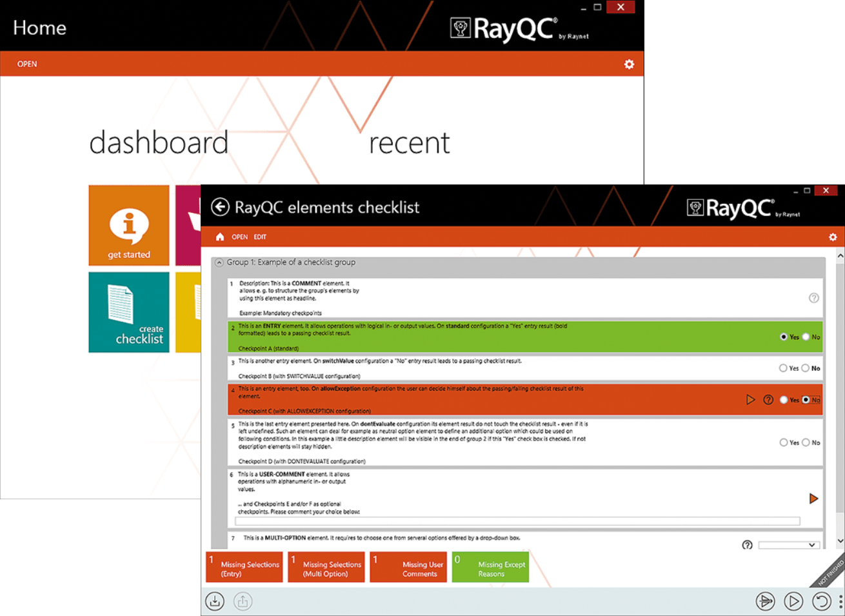Select Yes for Checkpoint C
This screenshot has height=616, width=845.
click(x=784, y=400)
